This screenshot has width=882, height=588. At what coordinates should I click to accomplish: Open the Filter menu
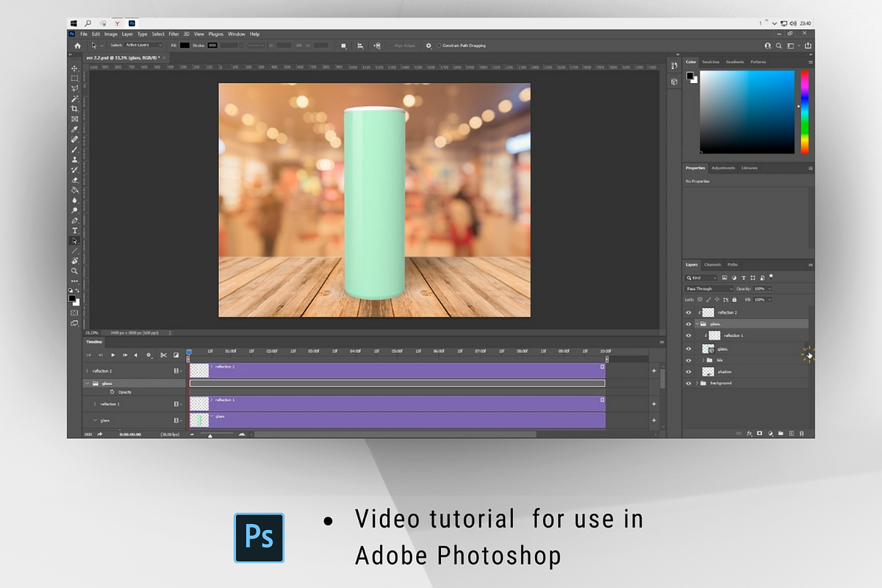click(173, 34)
